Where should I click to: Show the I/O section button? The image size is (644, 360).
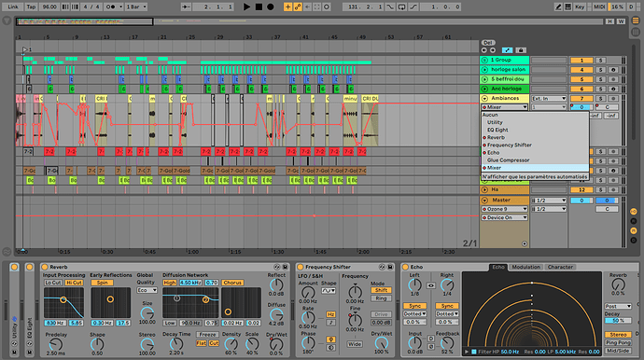pyautogui.click(x=634, y=212)
